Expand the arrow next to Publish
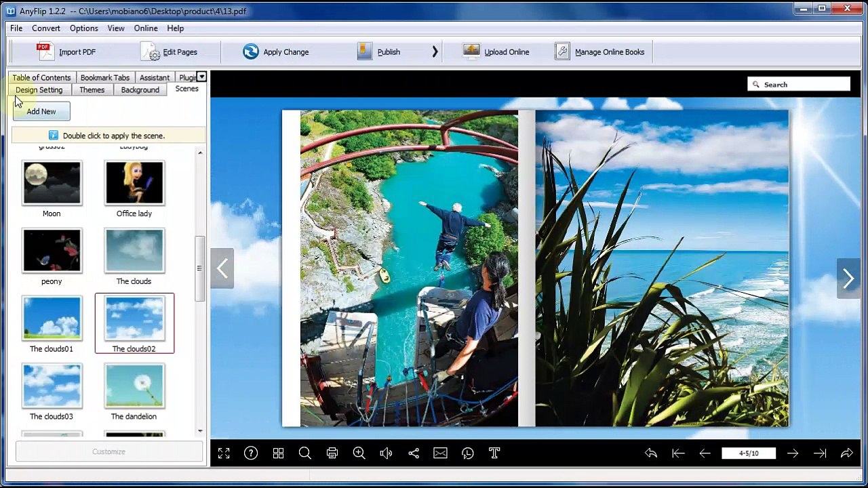This screenshot has width=868, height=488. pyautogui.click(x=435, y=52)
